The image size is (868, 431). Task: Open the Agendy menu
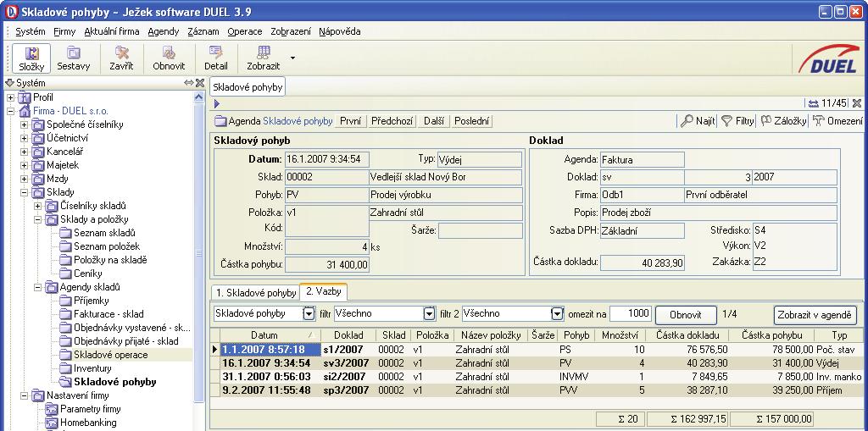tap(164, 31)
